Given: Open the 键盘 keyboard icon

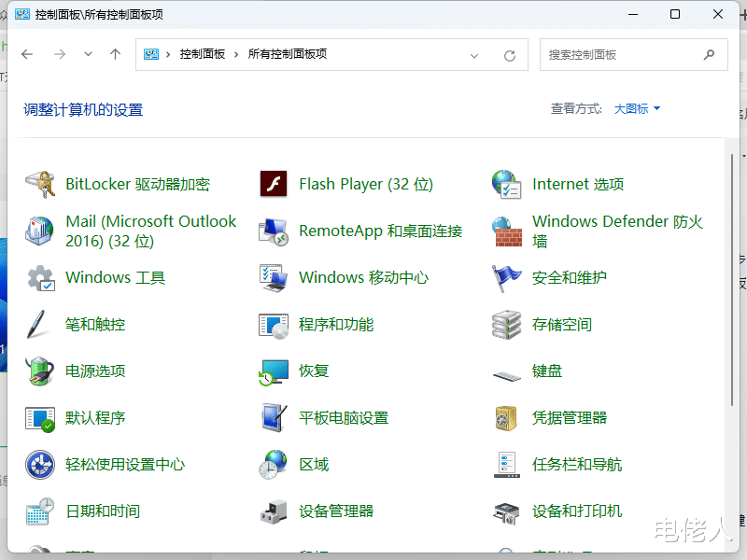Looking at the screenshot, I should pyautogui.click(x=507, y=376).
